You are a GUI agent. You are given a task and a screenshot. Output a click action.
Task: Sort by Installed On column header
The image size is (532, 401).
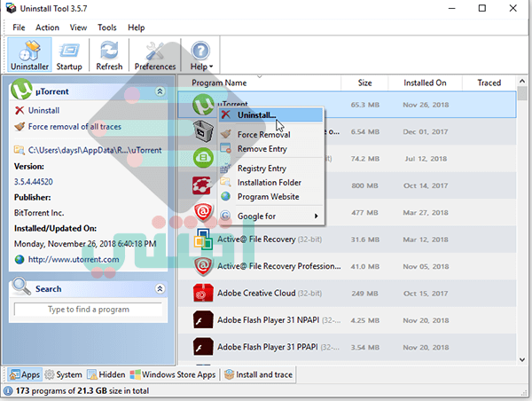425,83
